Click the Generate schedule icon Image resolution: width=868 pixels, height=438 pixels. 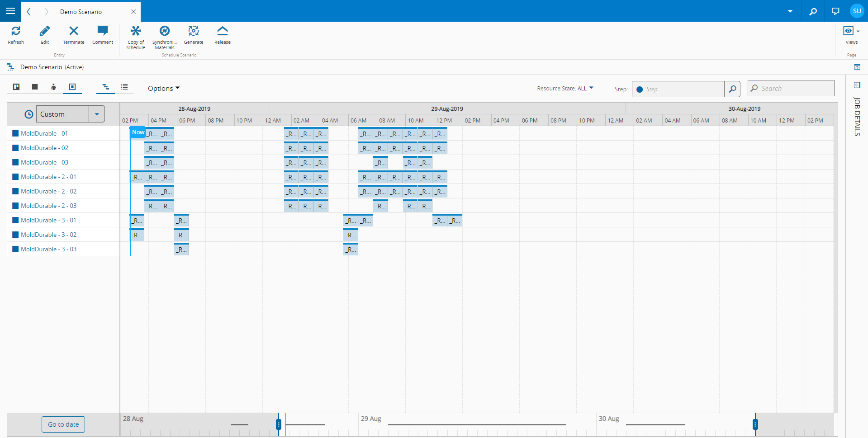pyautogui.click(x=194, y=31)
